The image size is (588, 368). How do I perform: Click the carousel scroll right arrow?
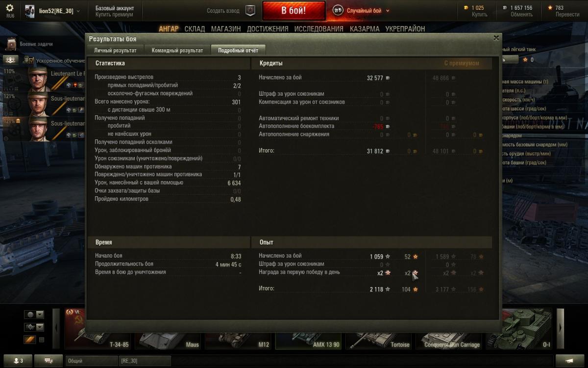pos(561,329)
